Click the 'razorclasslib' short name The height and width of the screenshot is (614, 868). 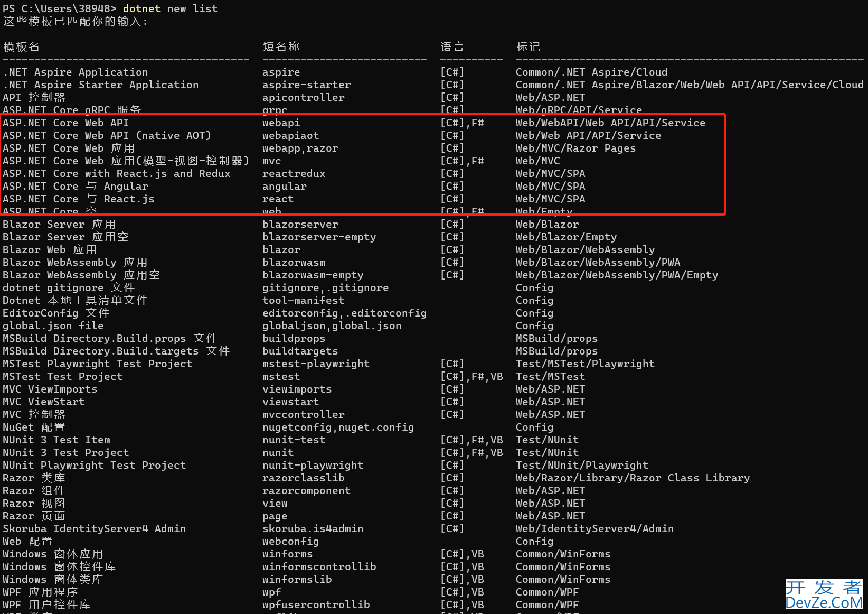tap(304, 478)
